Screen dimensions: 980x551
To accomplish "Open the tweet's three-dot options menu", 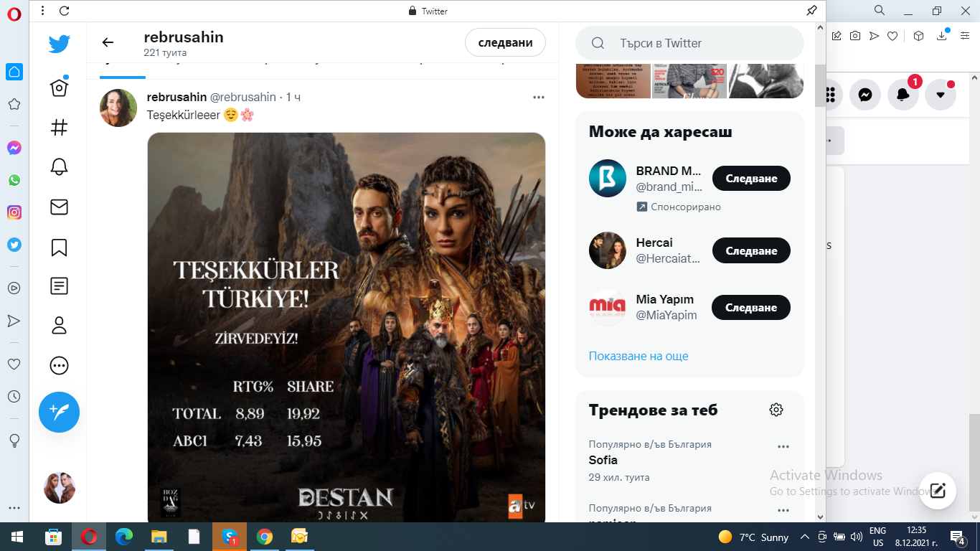I will click(x=539, y=98).
